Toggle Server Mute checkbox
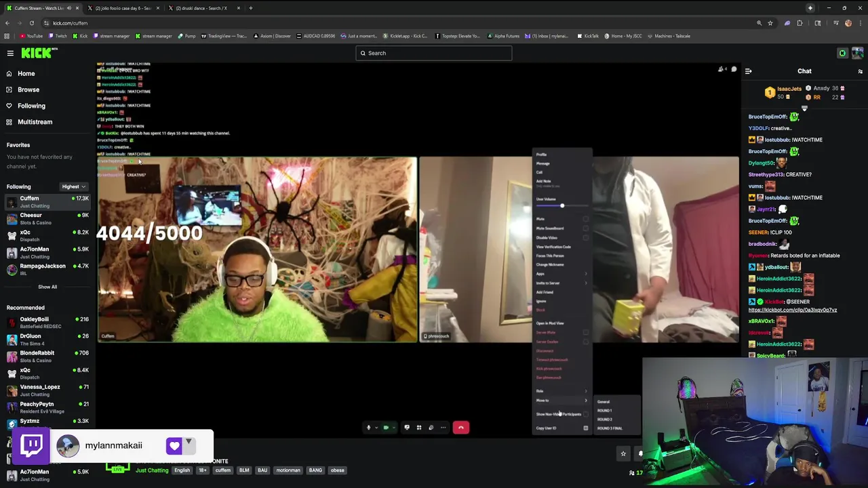The image size is (868, 488). (x=586, y=333)
